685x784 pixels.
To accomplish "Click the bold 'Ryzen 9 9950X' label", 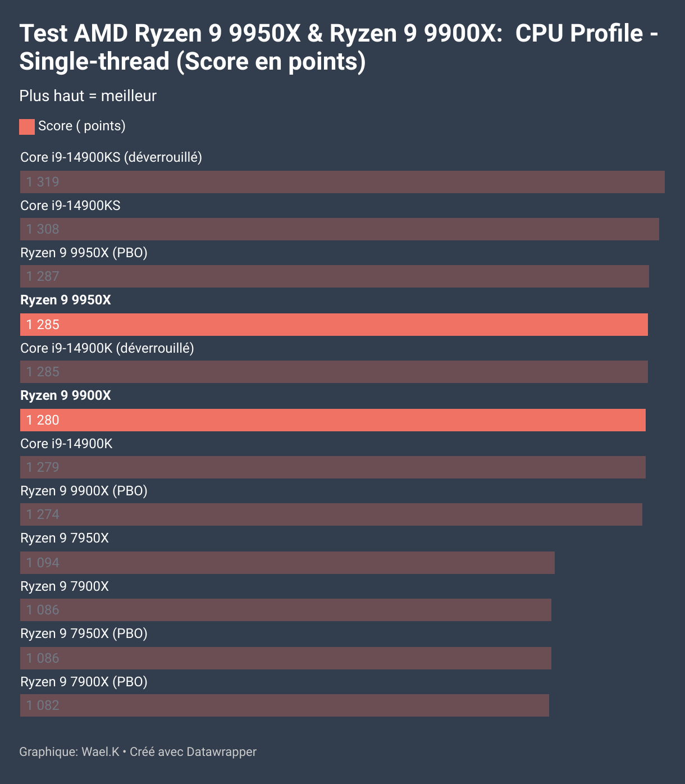I will pos(66,300).
